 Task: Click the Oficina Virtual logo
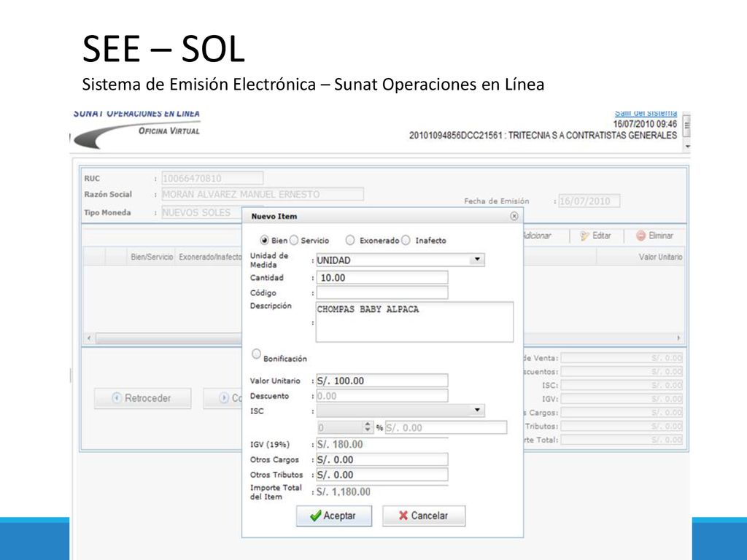coord(137,130)
